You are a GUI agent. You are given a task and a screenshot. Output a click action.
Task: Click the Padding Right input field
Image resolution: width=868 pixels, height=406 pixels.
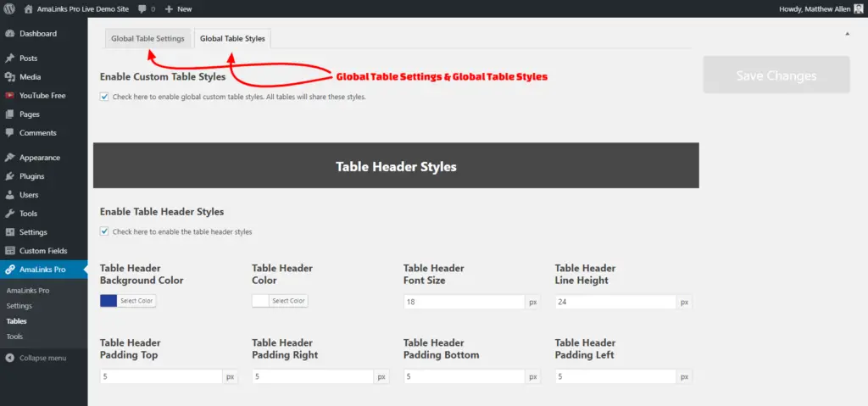pos(313,376)
